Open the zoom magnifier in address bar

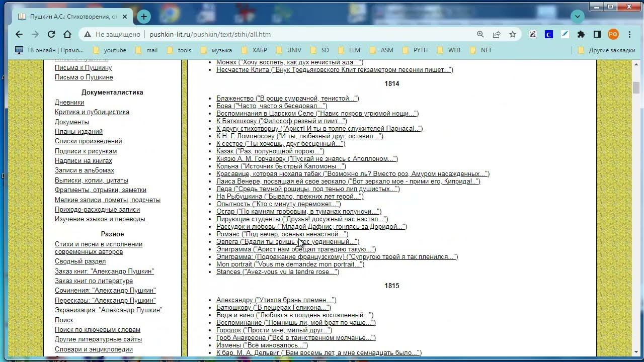click(x=480, y=34)
